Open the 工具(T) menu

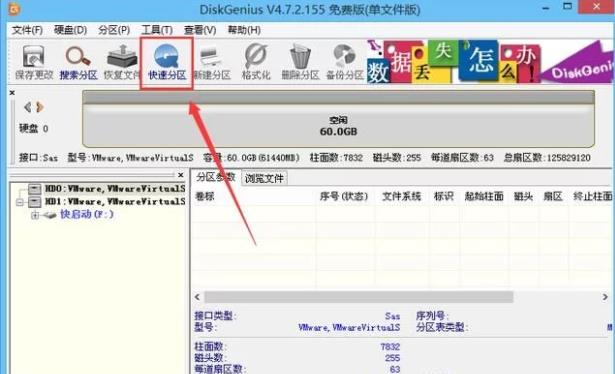pos(157,30)
